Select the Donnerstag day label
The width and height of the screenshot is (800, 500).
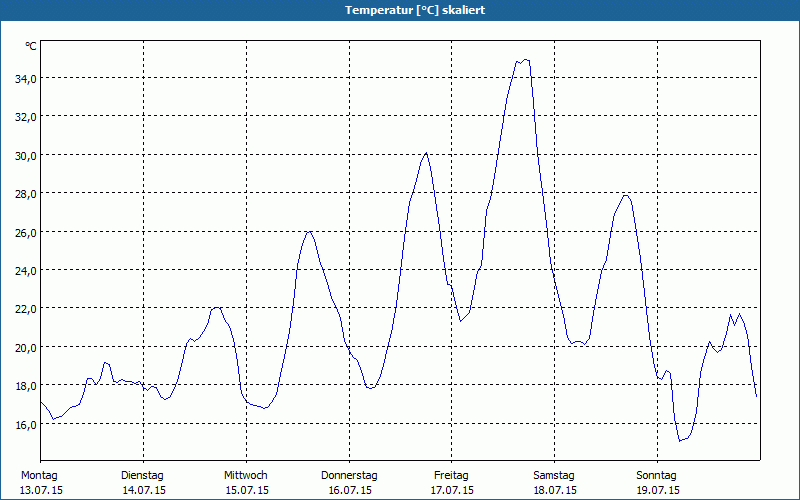pos(349,475)
